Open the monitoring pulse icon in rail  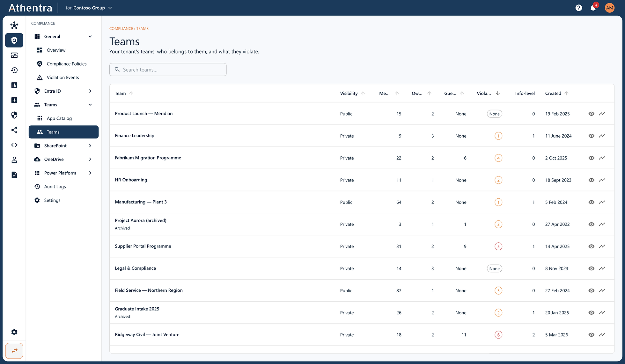click(x=14, y=55)
